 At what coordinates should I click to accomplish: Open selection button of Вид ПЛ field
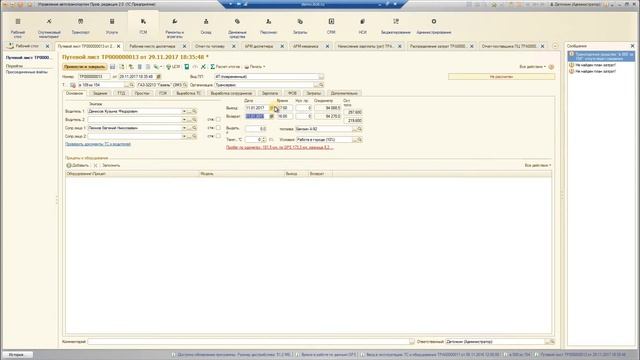(321, 77)
